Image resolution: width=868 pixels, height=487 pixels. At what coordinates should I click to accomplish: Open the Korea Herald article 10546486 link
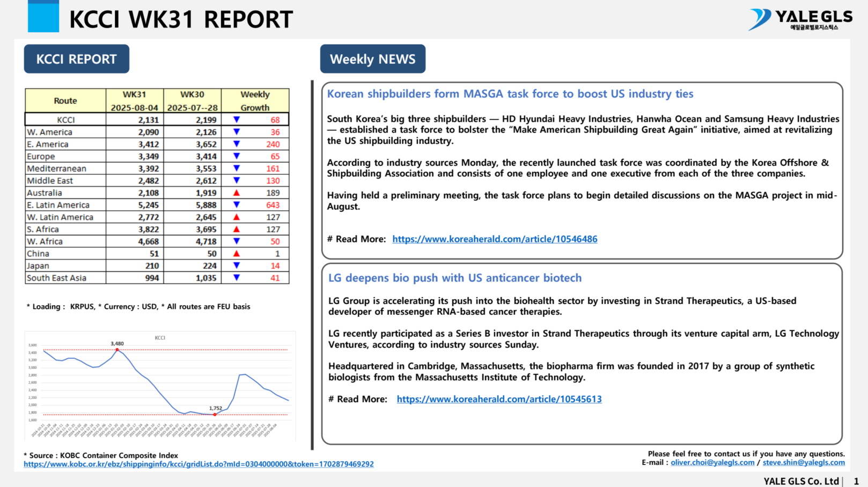click(495, 239)
